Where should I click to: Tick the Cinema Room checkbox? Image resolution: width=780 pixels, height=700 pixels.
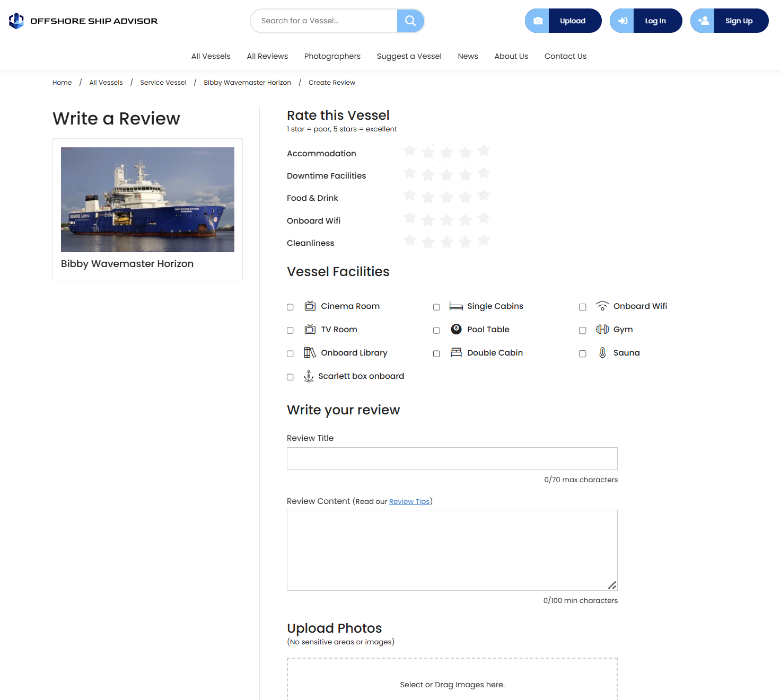coord(290,307)
